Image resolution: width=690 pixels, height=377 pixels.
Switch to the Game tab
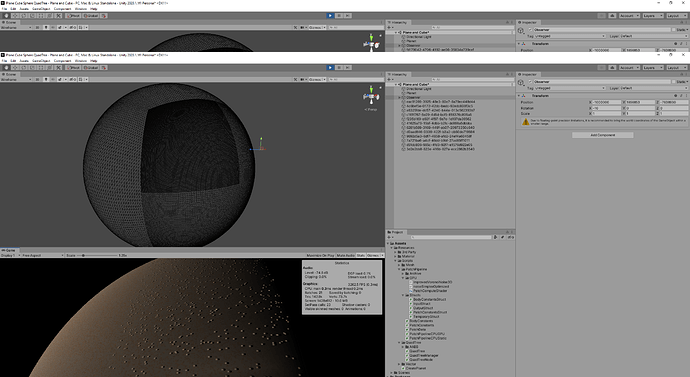coord(10,250)
